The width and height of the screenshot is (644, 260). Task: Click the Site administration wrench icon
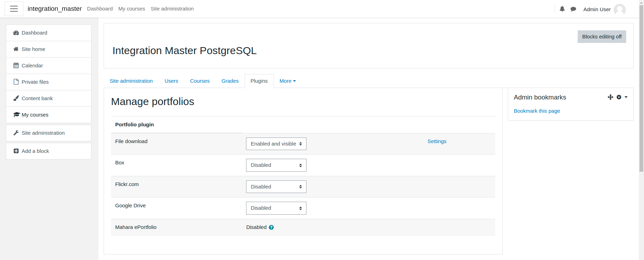[16, 133]
